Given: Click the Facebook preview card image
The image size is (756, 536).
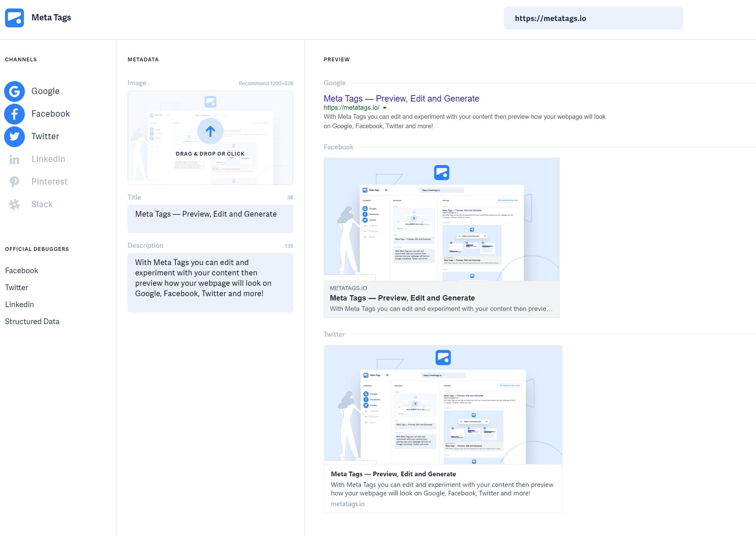Looking at the screenshot, I should 442,219.
